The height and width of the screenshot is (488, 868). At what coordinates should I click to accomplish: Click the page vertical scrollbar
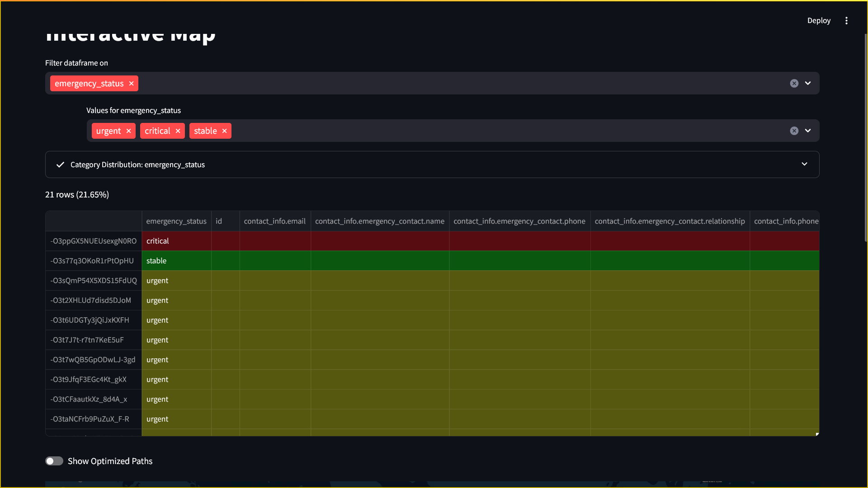[865, 136]
